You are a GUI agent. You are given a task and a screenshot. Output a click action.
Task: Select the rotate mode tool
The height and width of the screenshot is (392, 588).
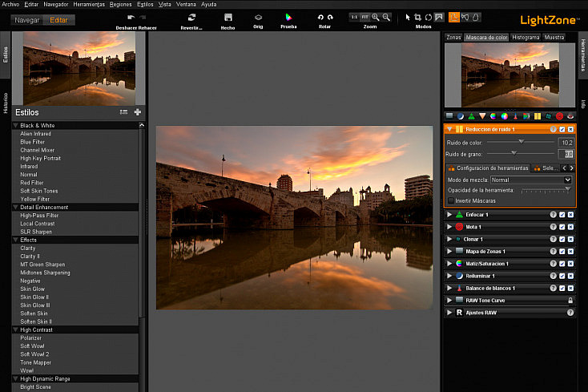[x=429, y=18]
